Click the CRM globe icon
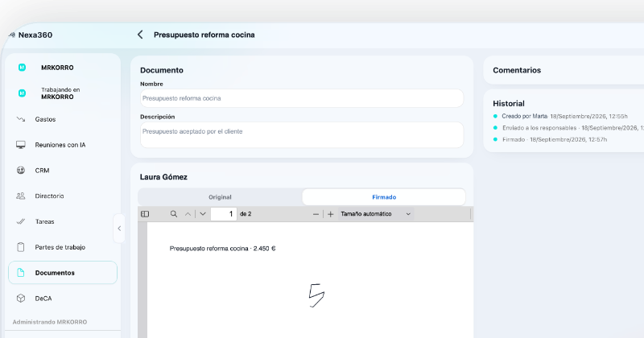Viewport: 644px width, 338px height. [21, 170]
